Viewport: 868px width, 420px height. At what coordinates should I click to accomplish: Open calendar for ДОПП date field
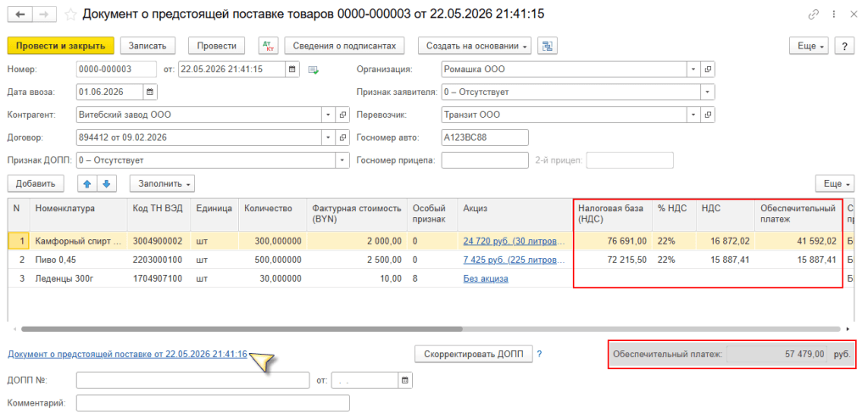[x=405, y=381]
